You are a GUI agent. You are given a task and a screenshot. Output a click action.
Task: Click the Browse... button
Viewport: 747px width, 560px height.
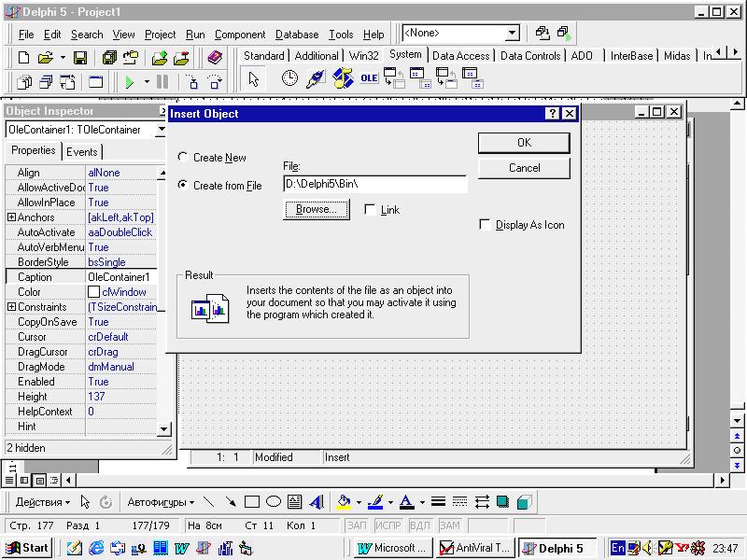point(317,209)
